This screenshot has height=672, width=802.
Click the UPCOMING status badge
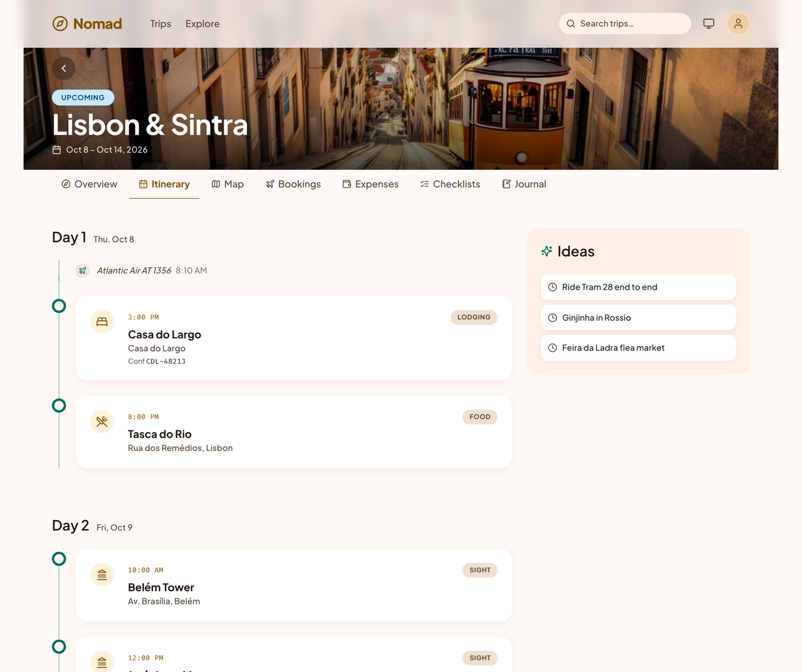coord(83,97)
